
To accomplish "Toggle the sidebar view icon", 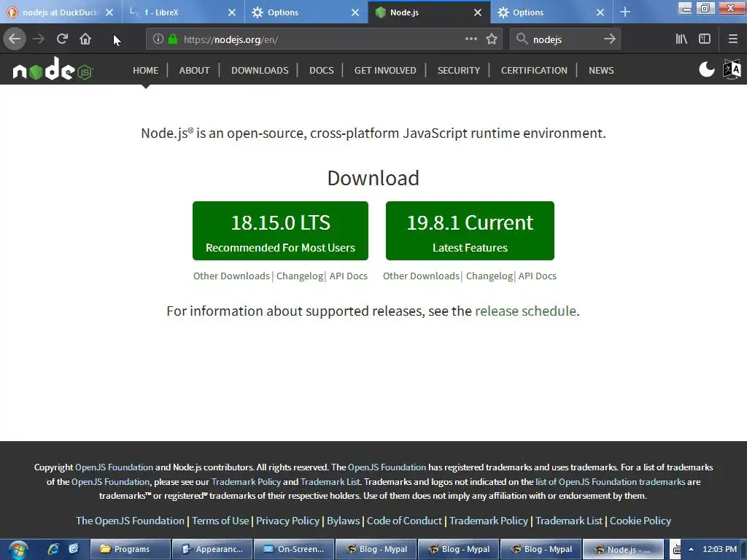I will tap(705, 39).
